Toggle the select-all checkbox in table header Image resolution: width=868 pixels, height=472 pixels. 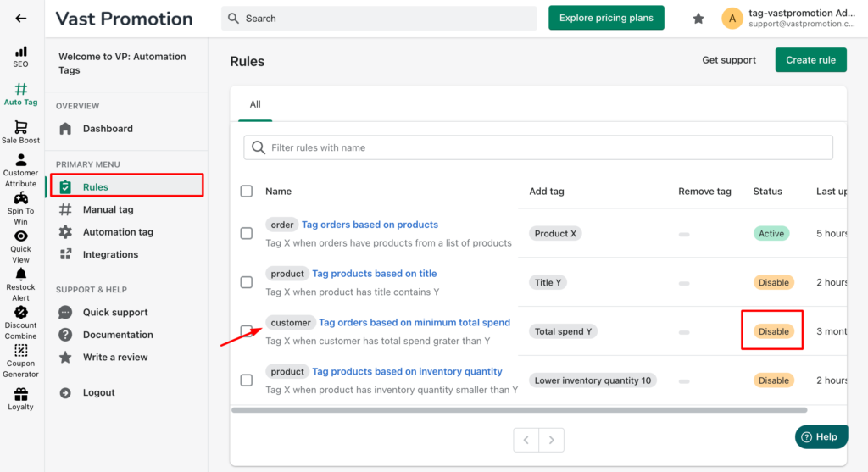[x=247, y=192]
